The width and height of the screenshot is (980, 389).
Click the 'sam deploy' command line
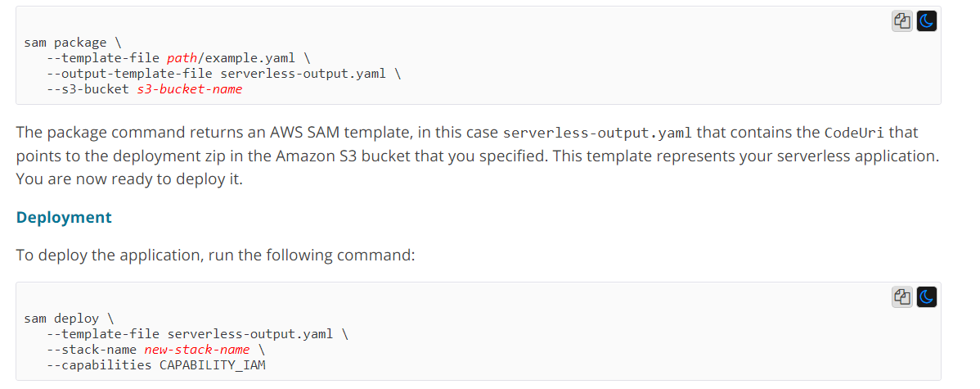pyautogui.click(x=65, y=319)
